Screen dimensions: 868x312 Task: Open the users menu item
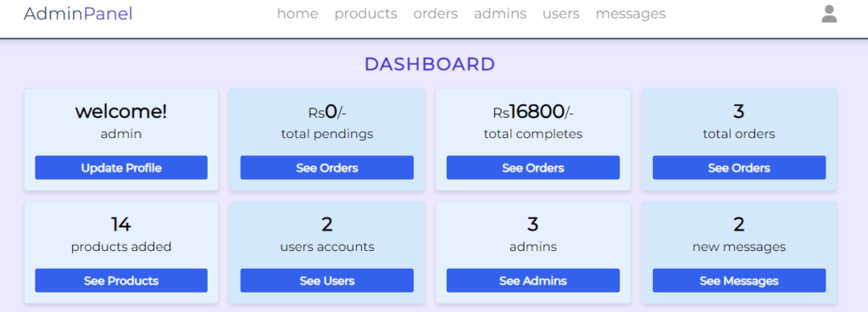[561, 14]
